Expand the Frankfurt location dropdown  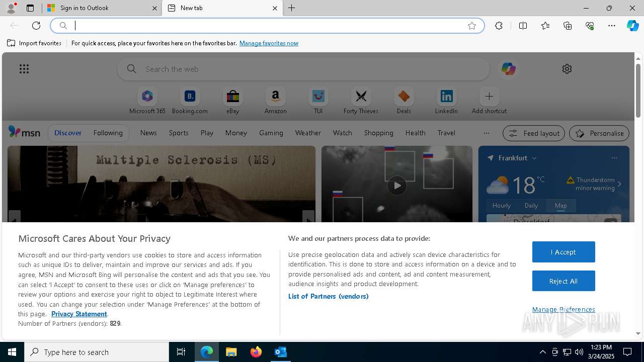pos(534,158)
